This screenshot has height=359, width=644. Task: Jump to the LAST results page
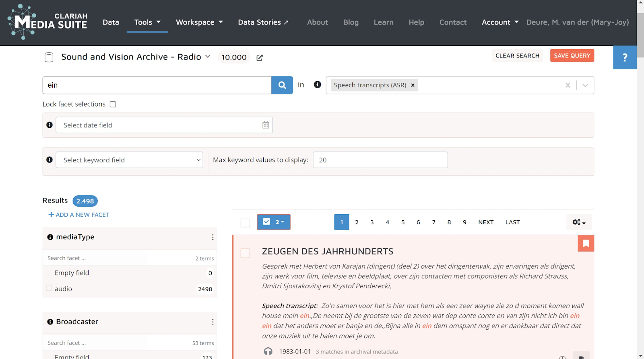(512, 222)
